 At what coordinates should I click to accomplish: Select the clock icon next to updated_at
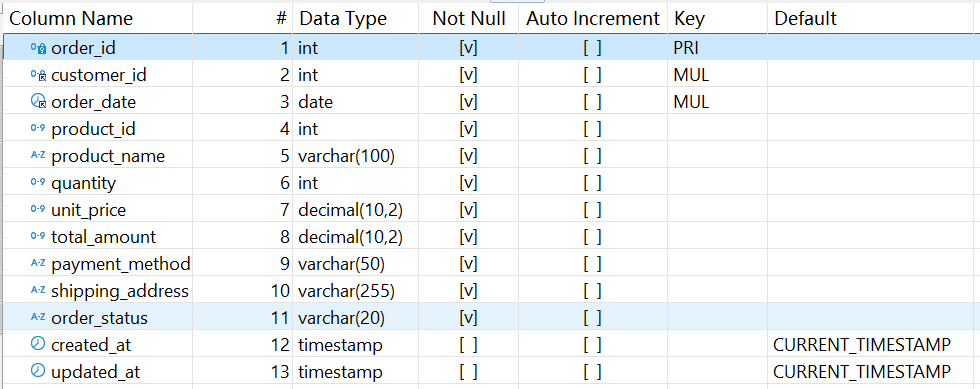[x=38, y=371]
